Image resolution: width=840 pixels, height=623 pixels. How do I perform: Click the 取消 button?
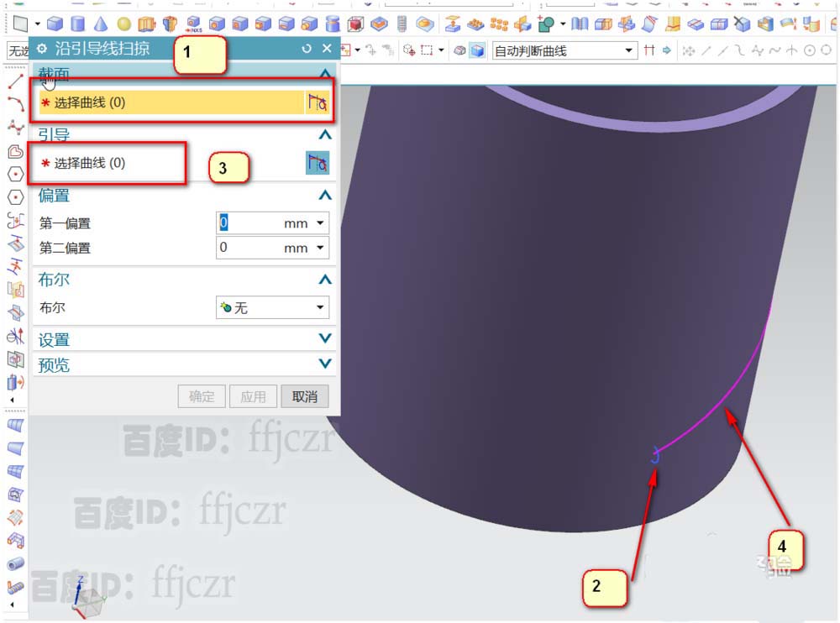[x=305, y=396]
